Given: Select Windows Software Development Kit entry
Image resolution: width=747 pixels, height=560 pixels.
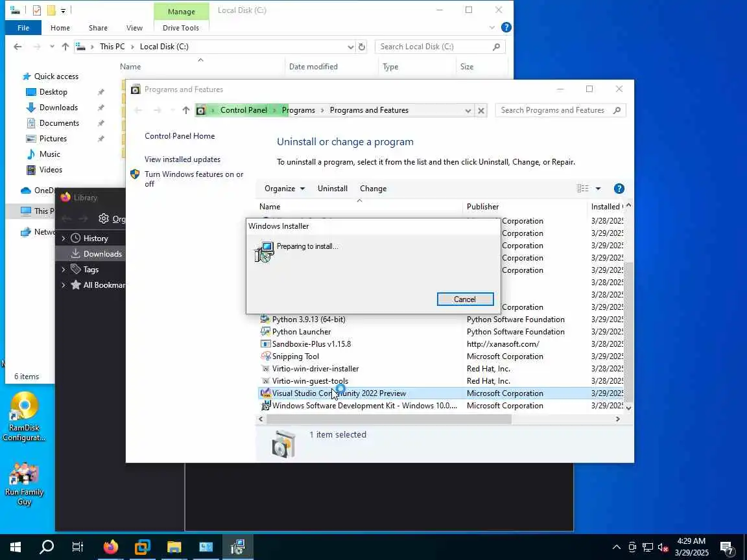Looking at the screenshot, I should (364, 406).
